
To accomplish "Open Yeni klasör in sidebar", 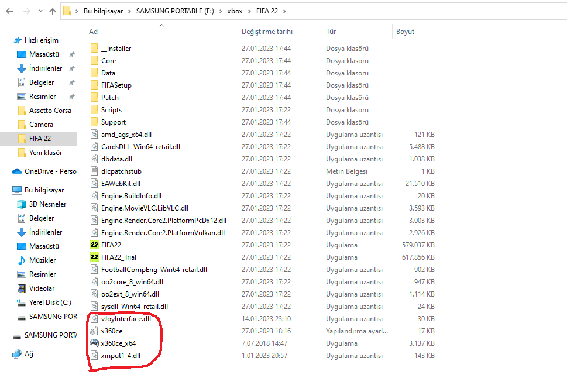I will (x=46, y=153).
